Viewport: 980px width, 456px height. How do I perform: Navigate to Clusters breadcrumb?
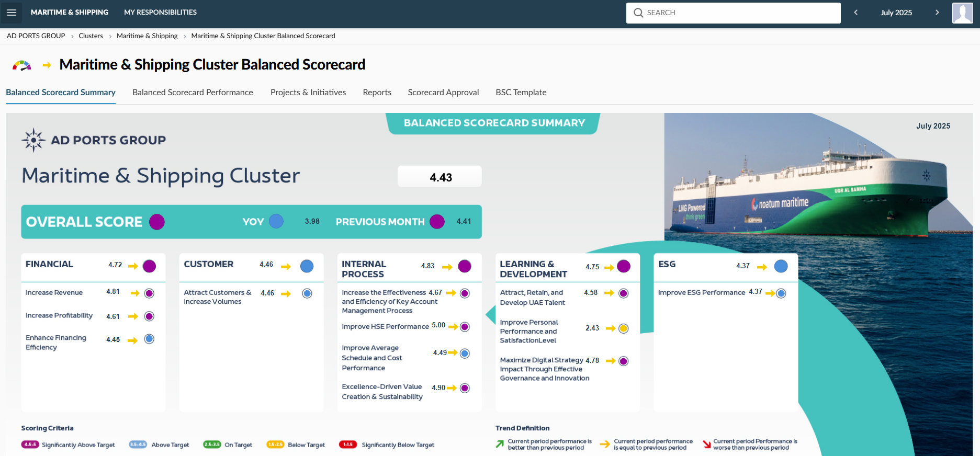pyautogui.click(x=91, y=36)
